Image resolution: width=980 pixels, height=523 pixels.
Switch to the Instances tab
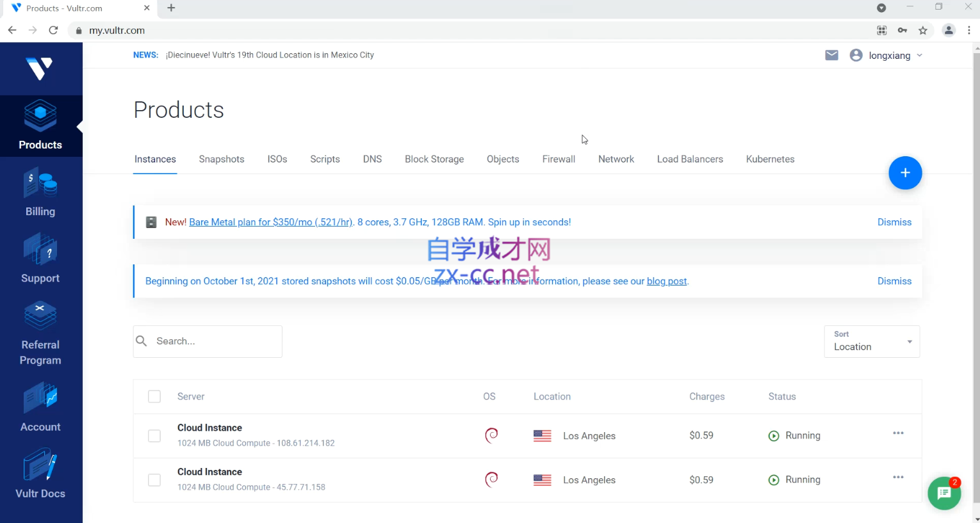(155, 159)
